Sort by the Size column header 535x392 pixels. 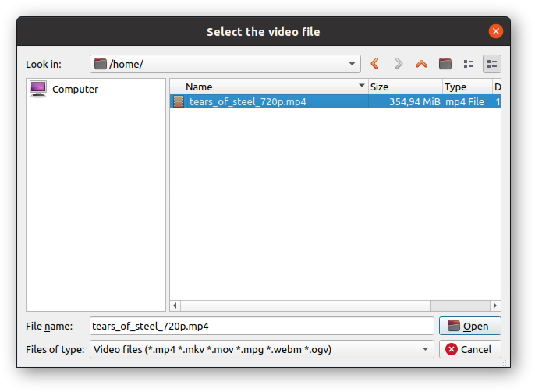[406, 87]
